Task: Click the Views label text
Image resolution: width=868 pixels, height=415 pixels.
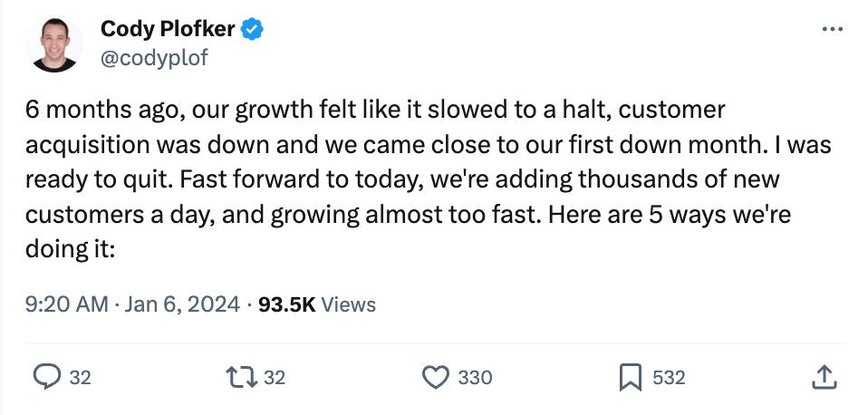Action: tap(348, 304)
